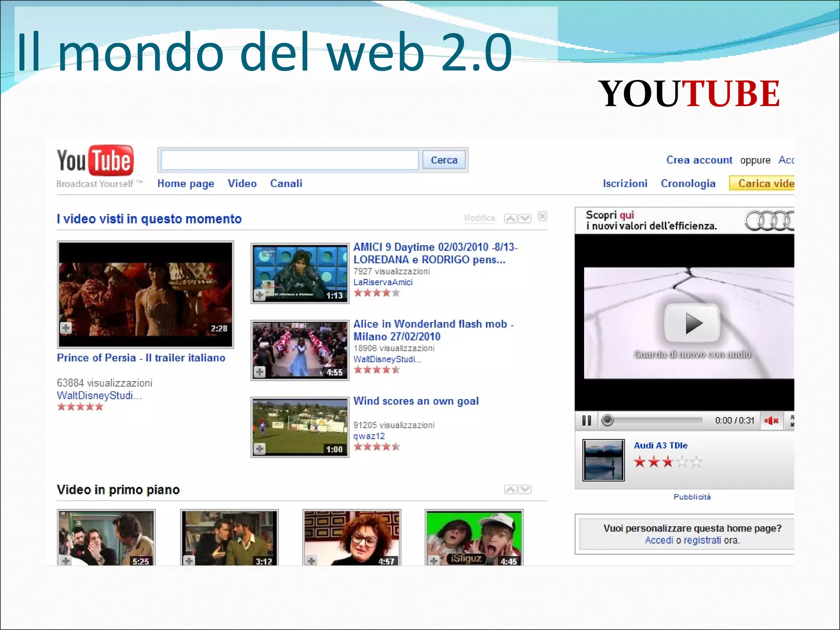This screenshot has height=630, width=840.
Task: Click the YouTube logo
Action: coord(95,160)
